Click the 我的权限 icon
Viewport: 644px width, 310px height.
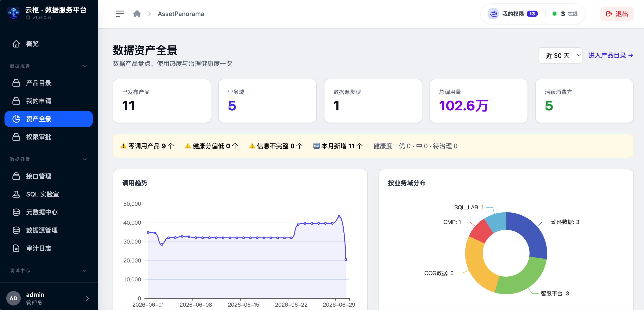pos(493,14)
